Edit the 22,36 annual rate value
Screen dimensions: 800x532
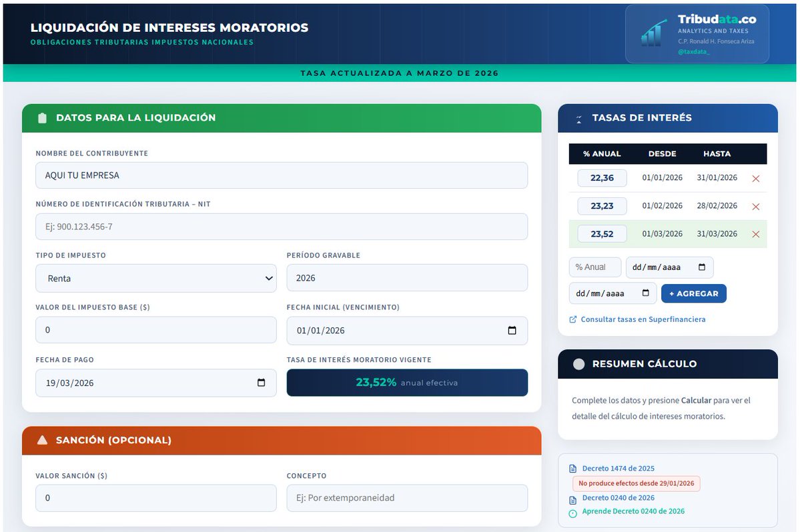pos(602,178)
